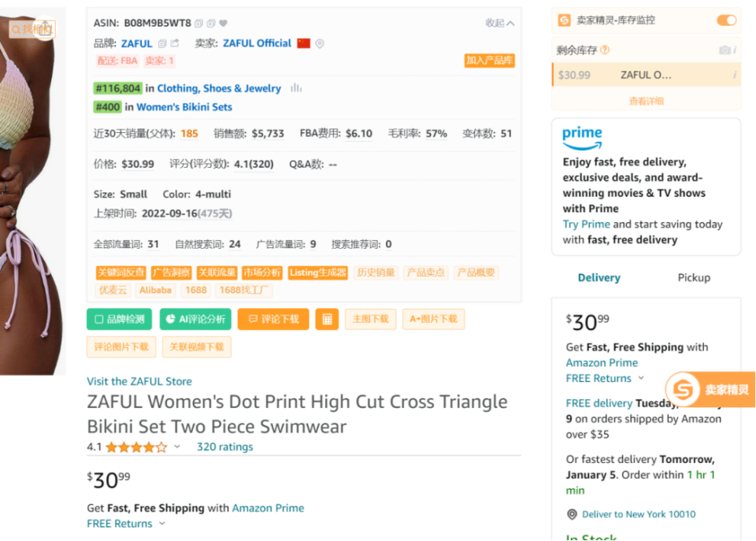Click the orange table grid icon button
The image size is (756, 541).
(x=327, y=319)
